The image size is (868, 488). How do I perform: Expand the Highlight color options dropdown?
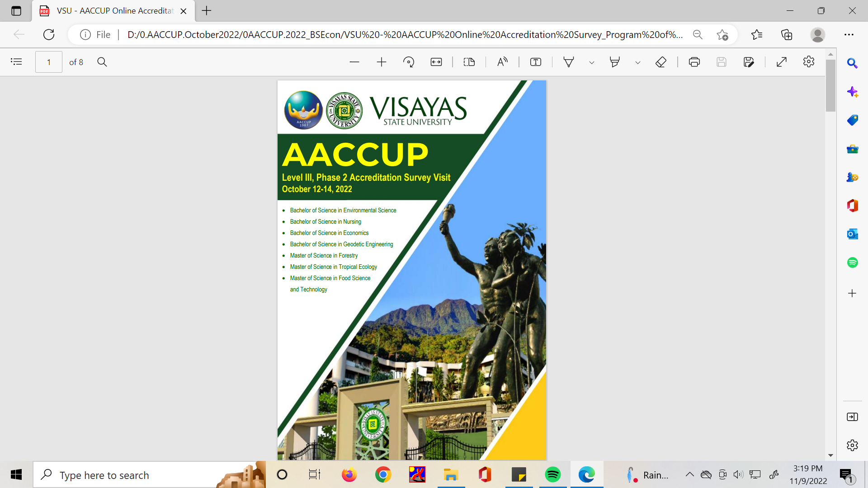[x=637, y=62]
